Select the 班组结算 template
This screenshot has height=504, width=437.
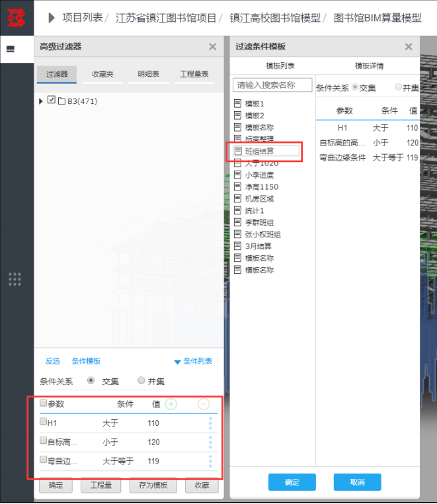266,151
